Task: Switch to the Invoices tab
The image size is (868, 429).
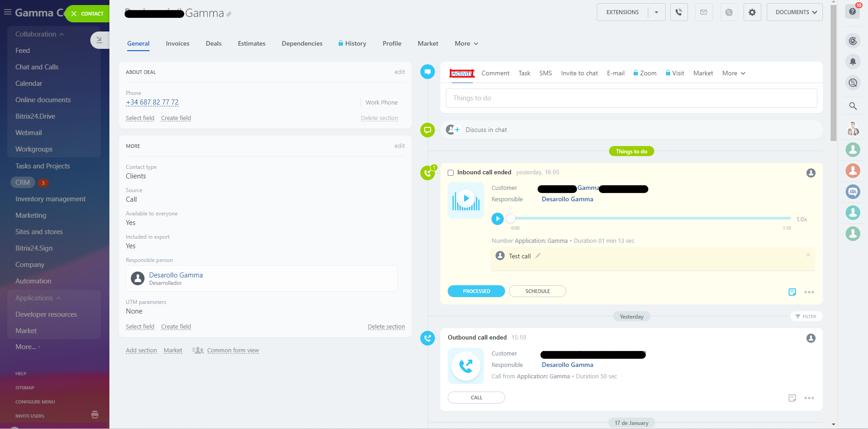Action: 177,43
